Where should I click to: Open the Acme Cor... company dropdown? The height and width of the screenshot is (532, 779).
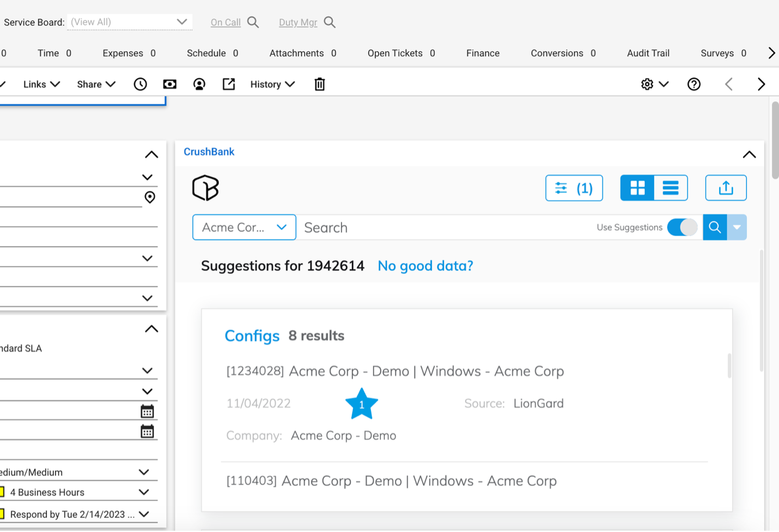(244, 227)
